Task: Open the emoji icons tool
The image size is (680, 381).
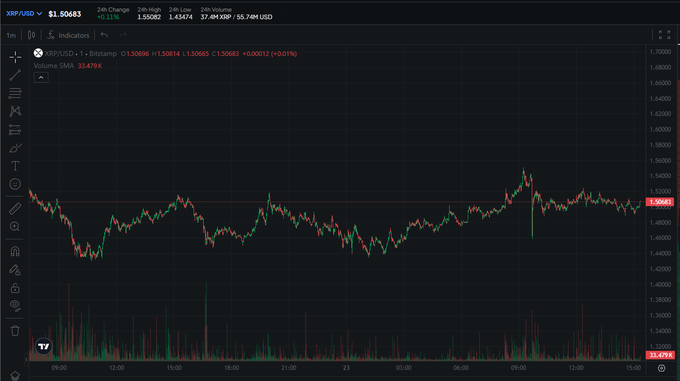Action: coord(15,184)
